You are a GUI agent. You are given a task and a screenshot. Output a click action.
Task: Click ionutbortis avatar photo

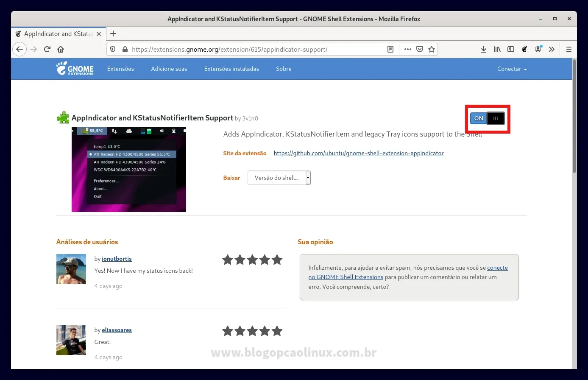[x=71, y=269]
